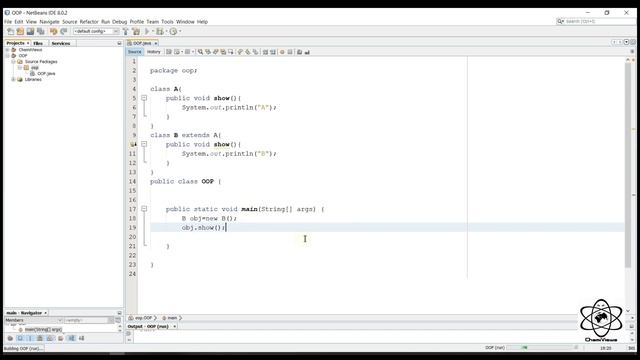Click the New Project toolbar icon
The width and height of the screenshot is (640, 360).
20,31
